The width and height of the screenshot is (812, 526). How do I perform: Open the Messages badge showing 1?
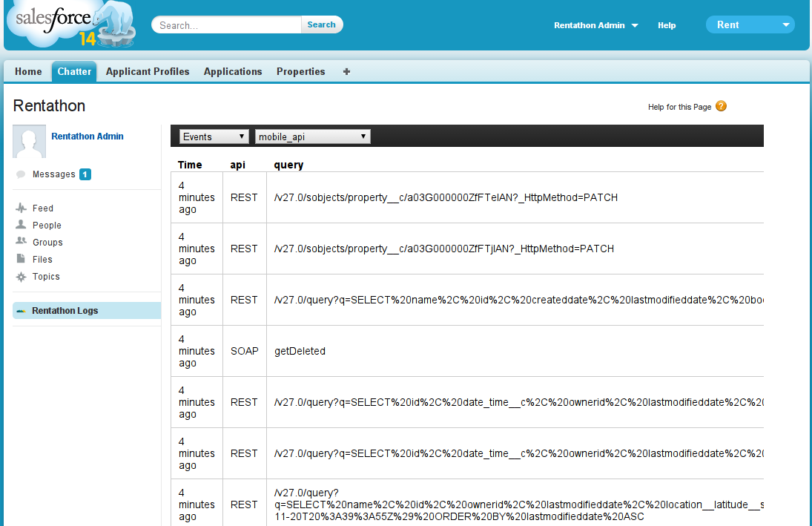click(x=85, y=174)
